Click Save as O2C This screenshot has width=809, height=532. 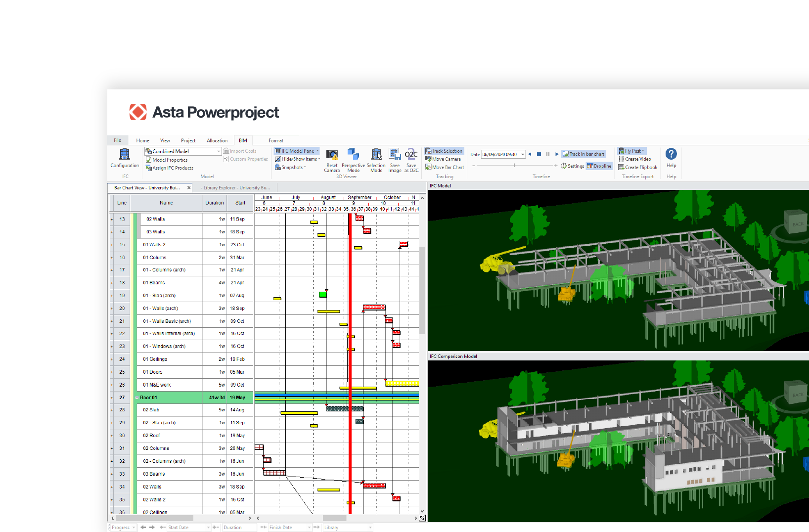[x=411, y=160]
